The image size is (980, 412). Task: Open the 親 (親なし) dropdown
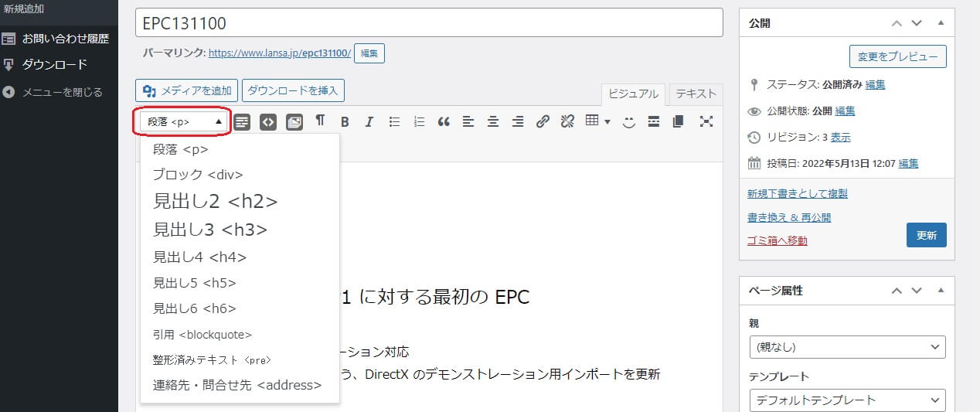tap(847, 347)
